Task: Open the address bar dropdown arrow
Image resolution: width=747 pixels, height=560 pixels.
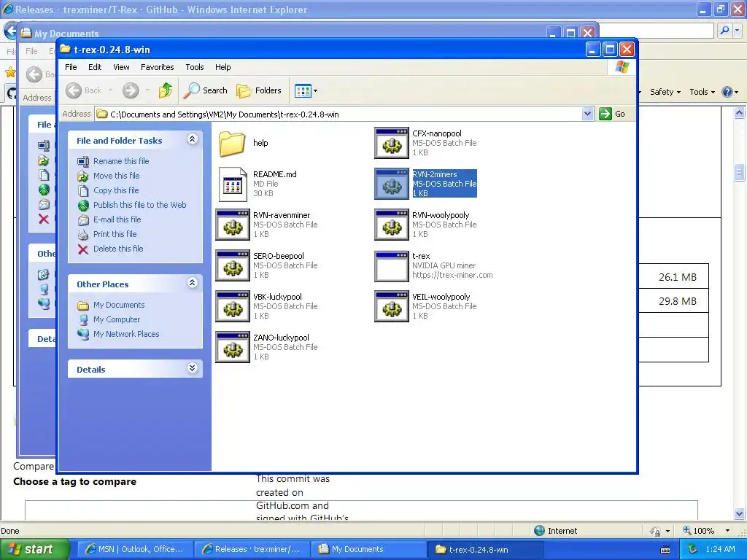Action: click(x=587, y=114)
